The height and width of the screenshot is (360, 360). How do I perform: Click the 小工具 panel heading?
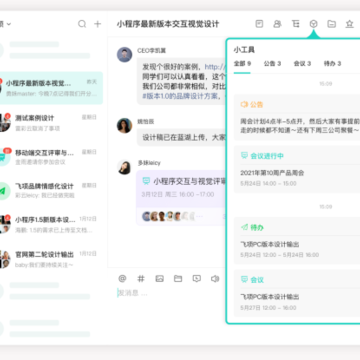pos(244,50)
